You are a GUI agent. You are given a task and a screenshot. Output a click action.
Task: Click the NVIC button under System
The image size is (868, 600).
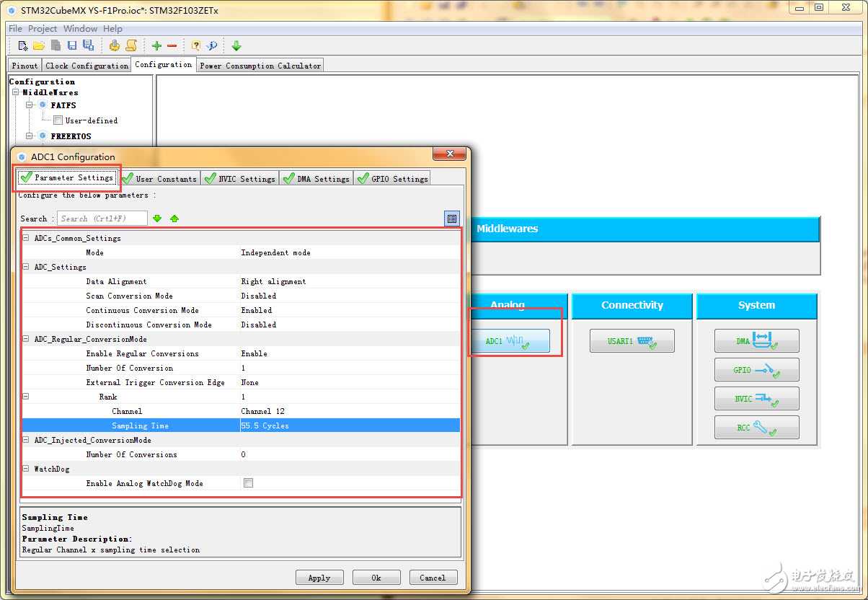(757, 399)
